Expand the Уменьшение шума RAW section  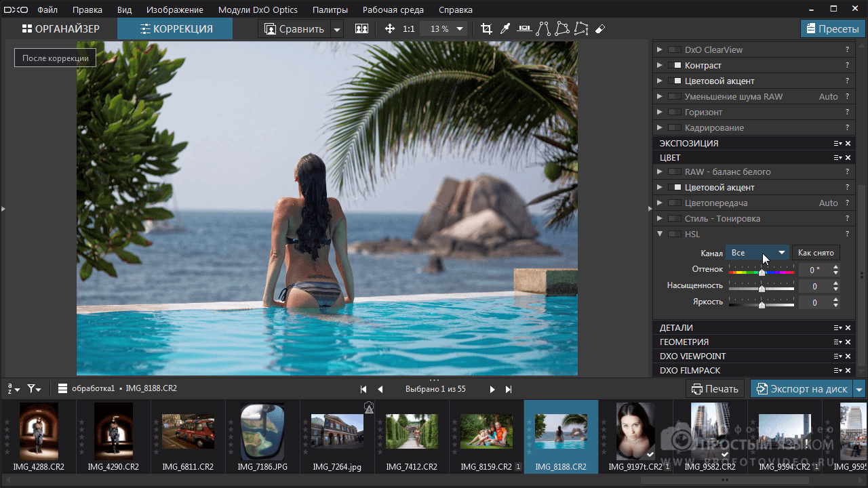click(659, 96)
